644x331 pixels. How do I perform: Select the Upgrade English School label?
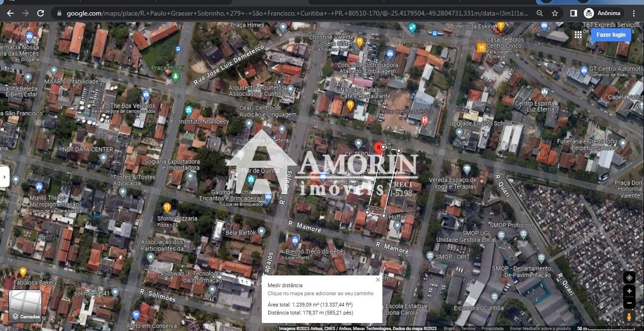click(481, 123)
